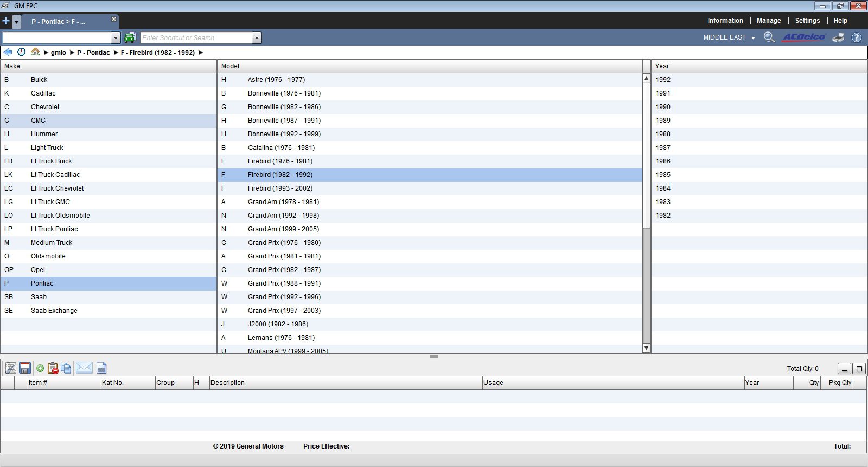868x467 pixels.
Task: Select year 1992
Action: (759, 80)
